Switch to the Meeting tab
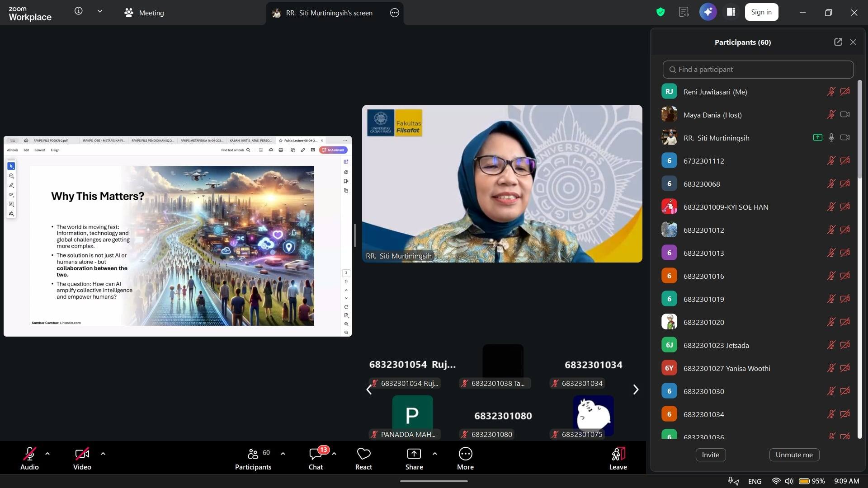The width and height of the screenshot is (868, 488). tap(144, 13)
